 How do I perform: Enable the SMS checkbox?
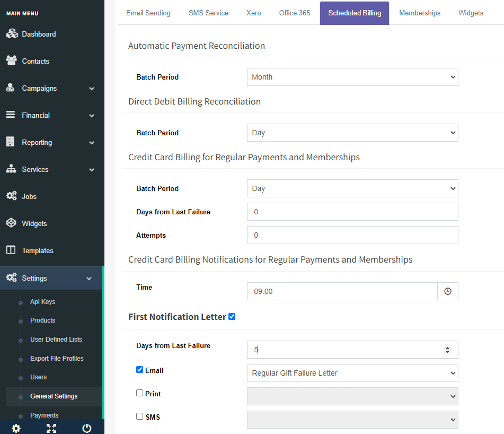point(139,416)
